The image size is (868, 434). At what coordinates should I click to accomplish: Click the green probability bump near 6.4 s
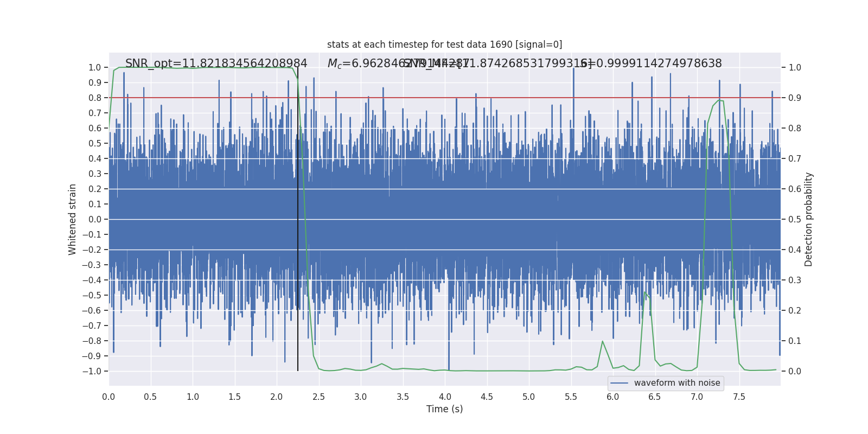click(645, 293)
